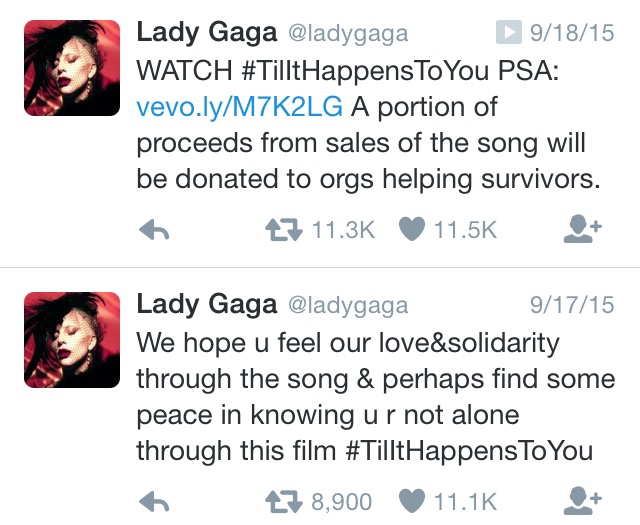Screen dimensions: 640x525
Task: View retweet count 11.3K on first tweet
Action: coord(343,230)
